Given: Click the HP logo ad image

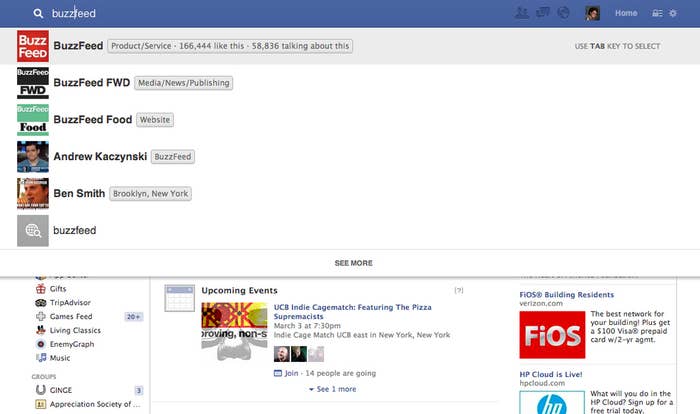Looking at the screenshot, I should pos(552,402).
